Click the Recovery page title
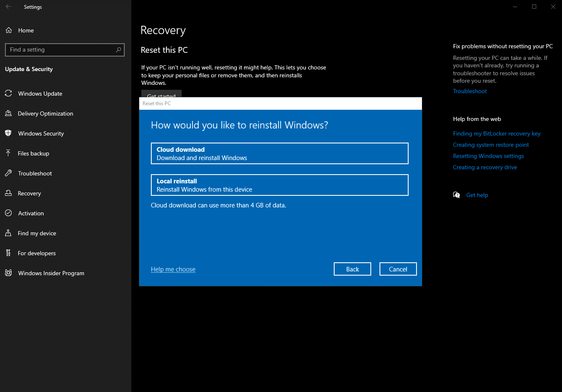 [163, 30]
